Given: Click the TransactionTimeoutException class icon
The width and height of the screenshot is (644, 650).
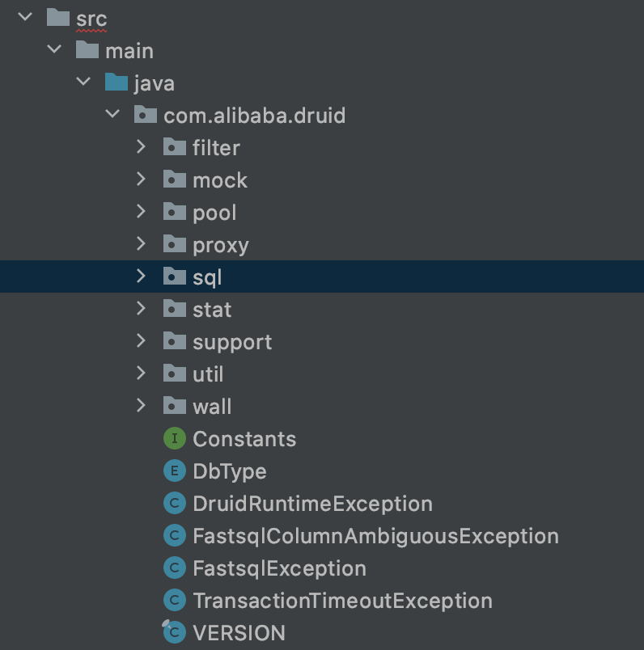Looking at the screenshot, I should 174,601.
